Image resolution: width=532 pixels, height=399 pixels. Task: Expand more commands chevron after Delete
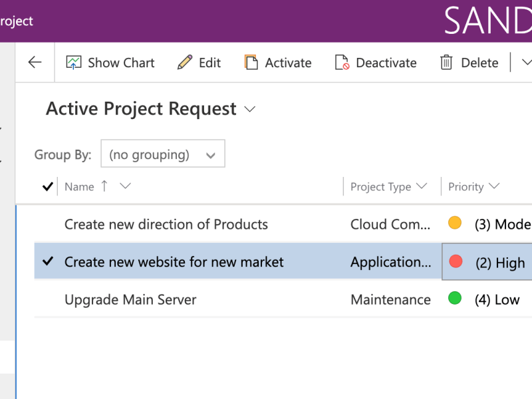pos(526,63)
